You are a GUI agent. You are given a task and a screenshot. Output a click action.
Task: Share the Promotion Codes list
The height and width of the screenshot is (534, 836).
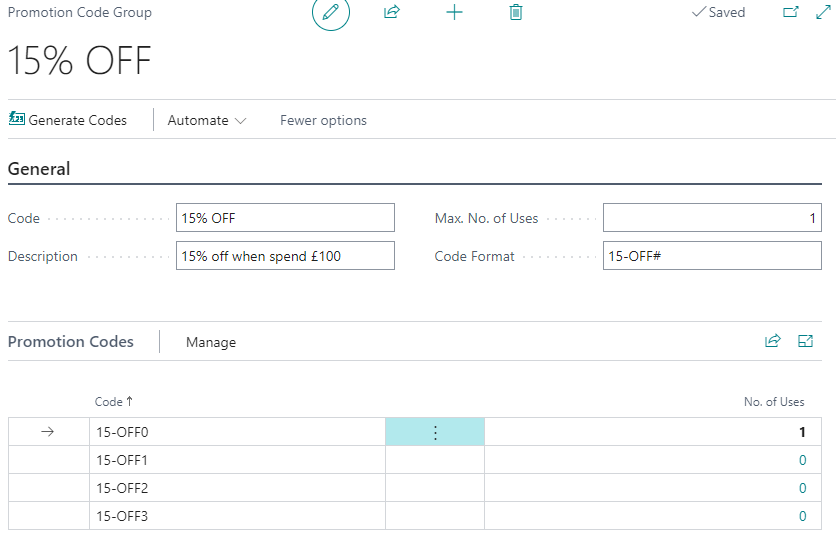[772, 341]
